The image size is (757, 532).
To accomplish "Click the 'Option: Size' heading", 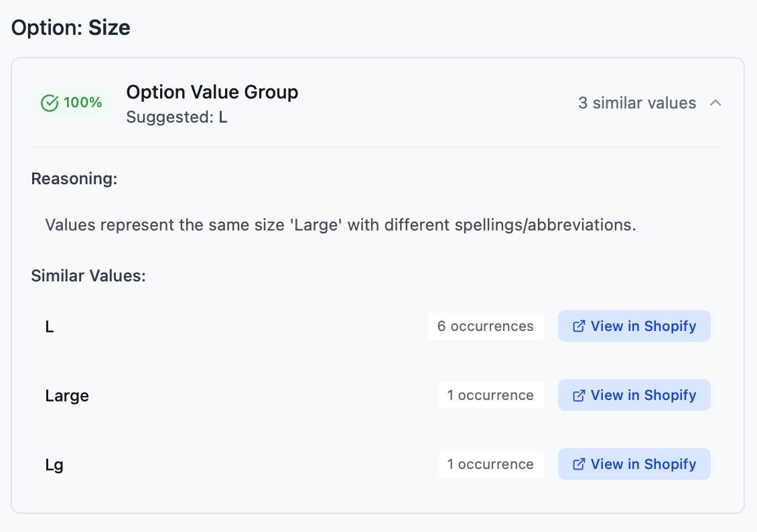I will (71, 28).
